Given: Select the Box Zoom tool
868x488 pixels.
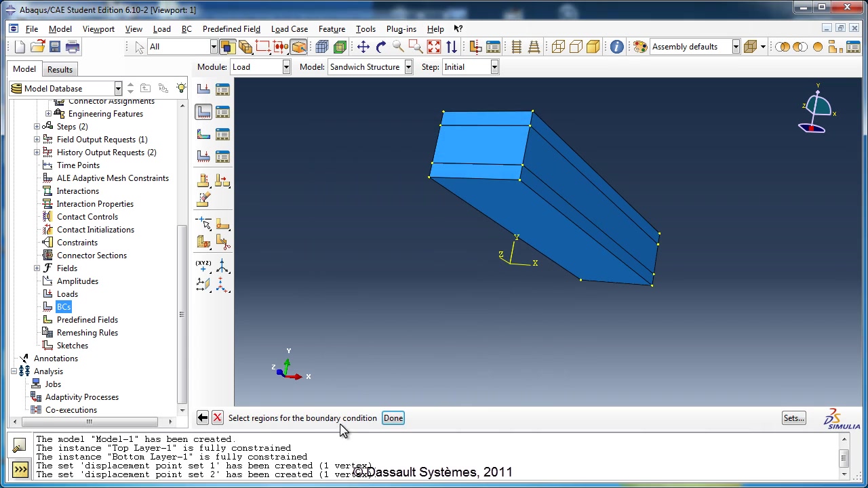Looking at the screenshot, I should [416, 47].
